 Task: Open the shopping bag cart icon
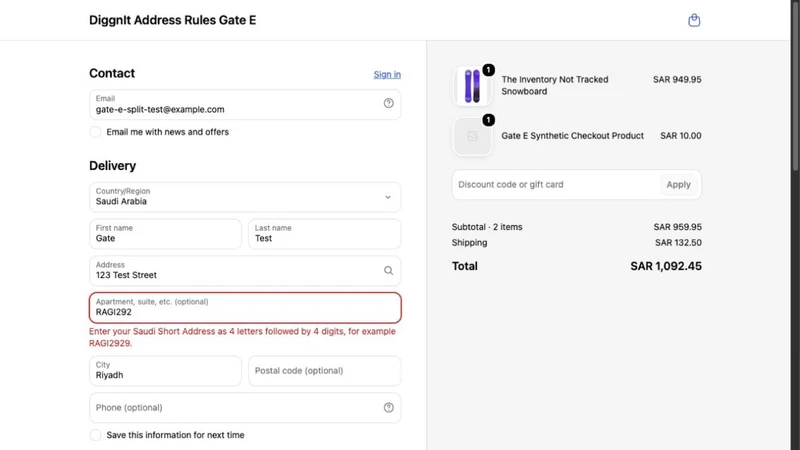(x=694, y=20)
